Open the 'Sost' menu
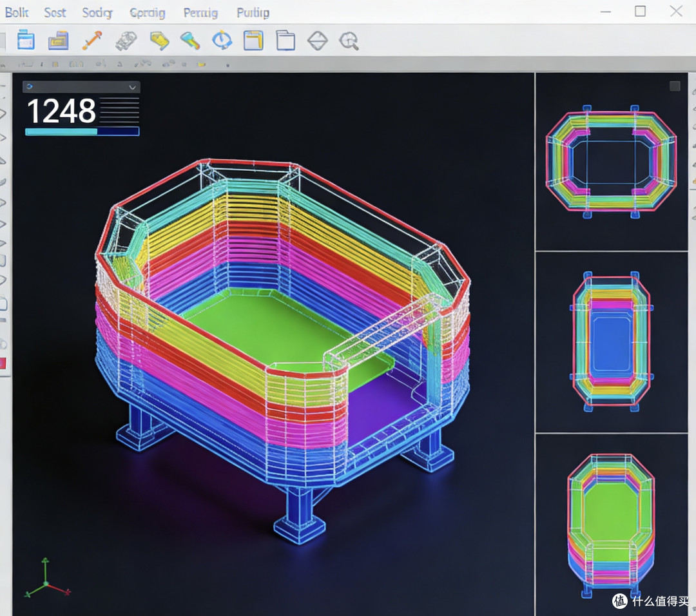The height and width of the screenshot is (616, 696). (x=55, y=12)
